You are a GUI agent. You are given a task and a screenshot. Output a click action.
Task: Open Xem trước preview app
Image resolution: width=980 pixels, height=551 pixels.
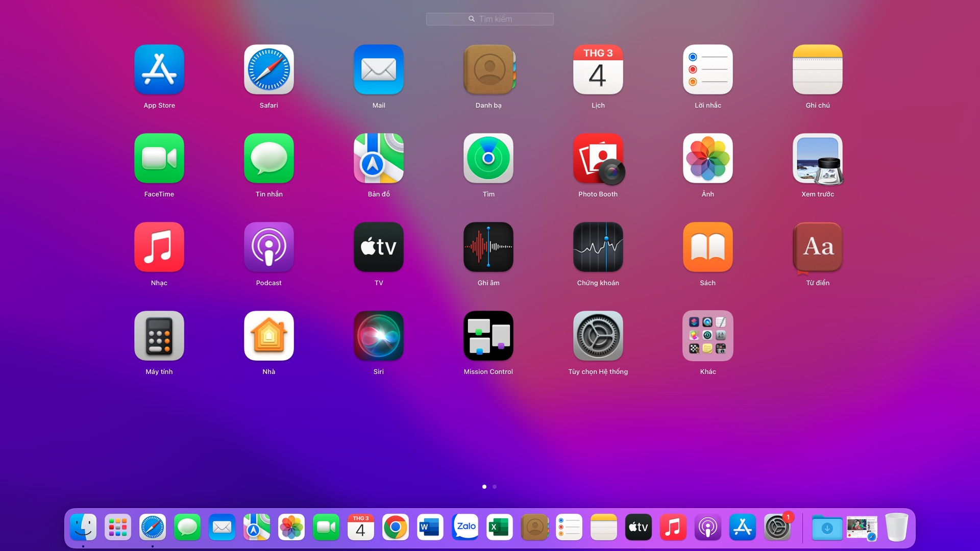818,158
